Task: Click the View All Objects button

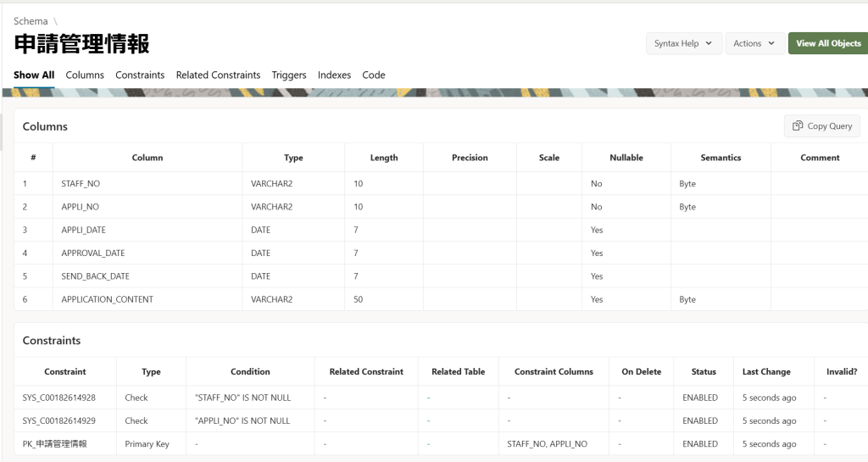Action: (x=827, y=43)
